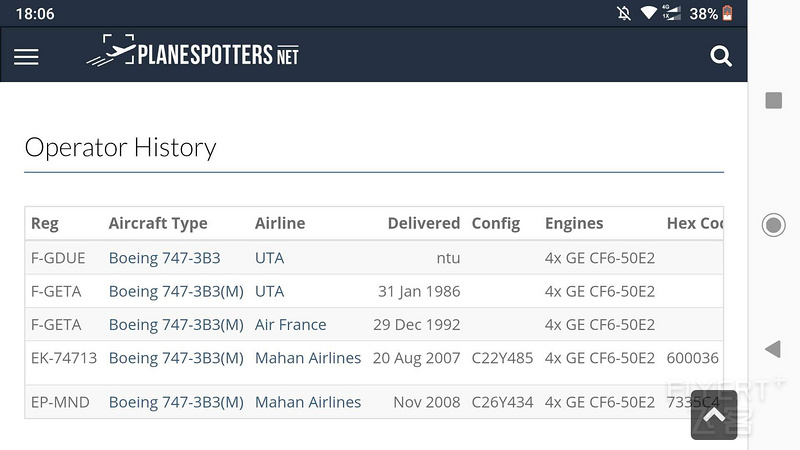Open Boeing 747-3B3 link for F-GDUE
This screenshot has width=800, height=450.
point(164,258)
